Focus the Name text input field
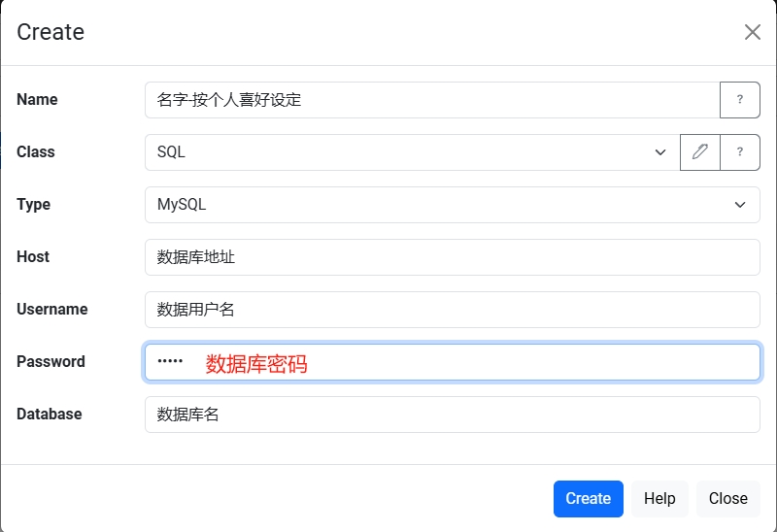Image resolution: width=777 pixels, height=532 pixels. tap(431, 100)
